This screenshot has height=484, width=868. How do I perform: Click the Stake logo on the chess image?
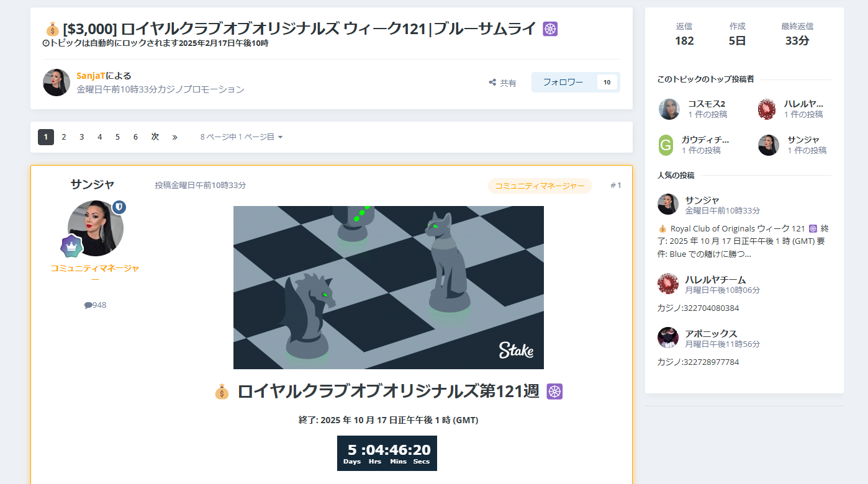[516, 350]
